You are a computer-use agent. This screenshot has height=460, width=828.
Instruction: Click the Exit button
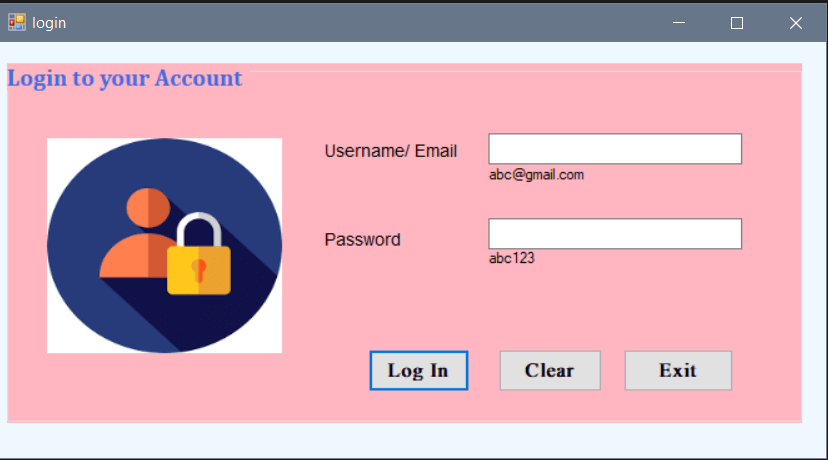coord(679,371)
